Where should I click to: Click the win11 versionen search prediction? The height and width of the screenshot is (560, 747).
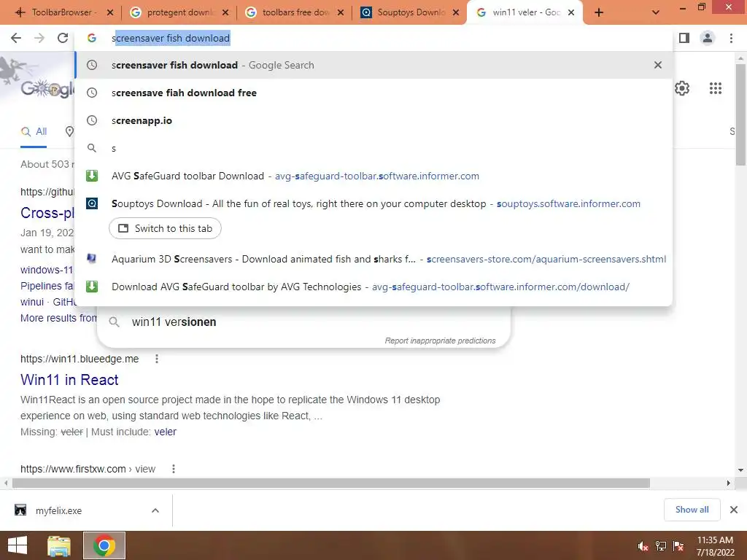pyautogui.click(x=174, y=322)
